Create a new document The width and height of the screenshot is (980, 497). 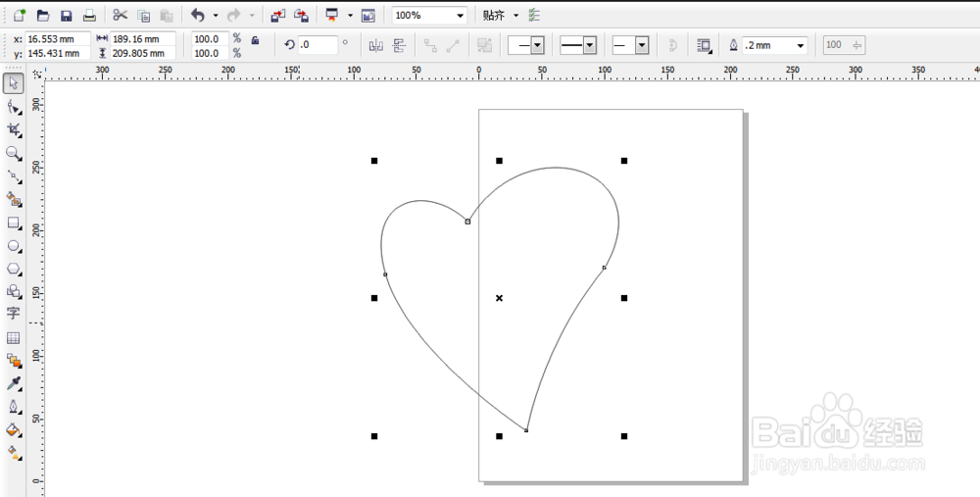[20, 15]
